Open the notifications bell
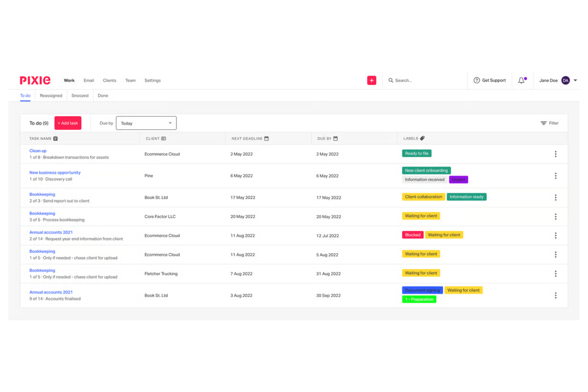588x392 pixels. click(521, 80)
